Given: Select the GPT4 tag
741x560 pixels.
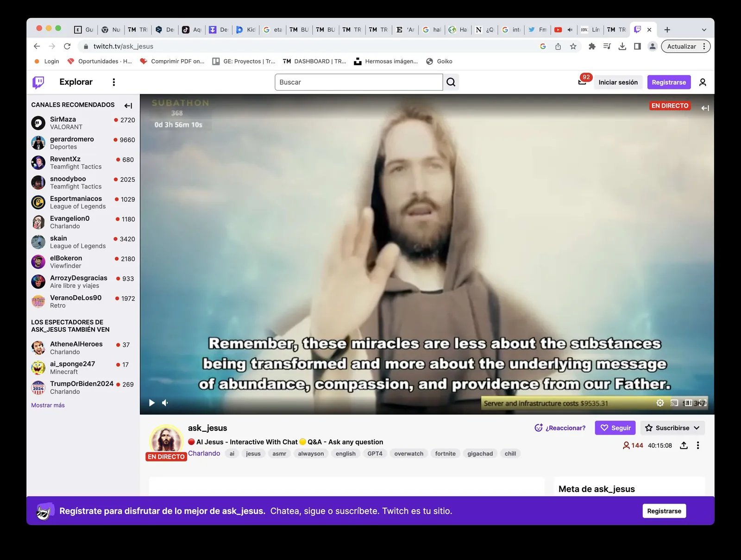Looking at the screenshot, I should coord(375,454).
